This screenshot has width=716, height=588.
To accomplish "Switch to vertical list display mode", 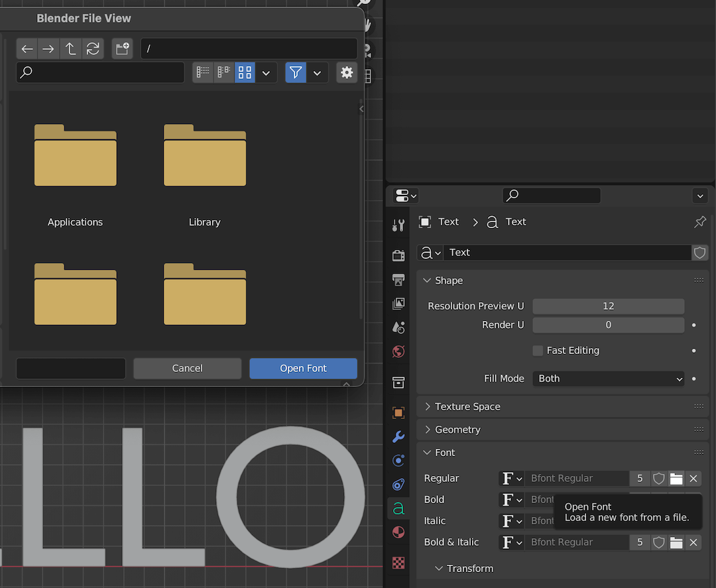I will (x=203, y=72).
